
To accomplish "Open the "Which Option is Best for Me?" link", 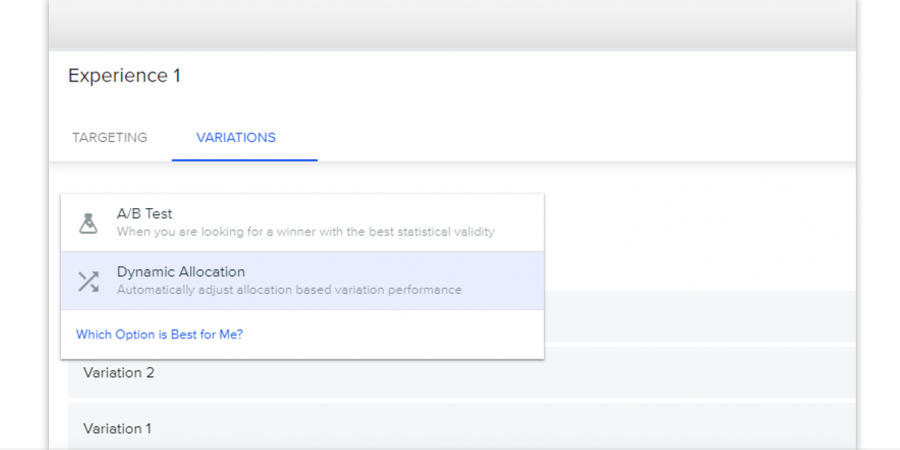I will click(160, 334).
